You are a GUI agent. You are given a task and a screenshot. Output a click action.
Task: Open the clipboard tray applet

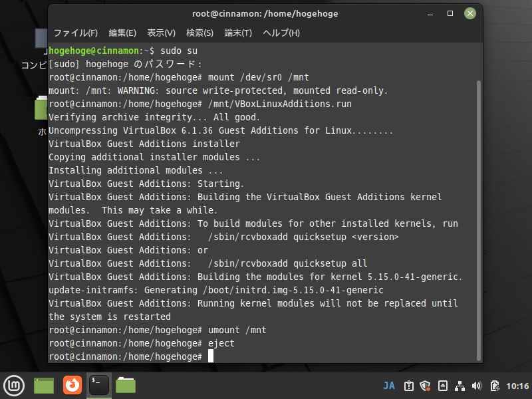coord(409,386)
